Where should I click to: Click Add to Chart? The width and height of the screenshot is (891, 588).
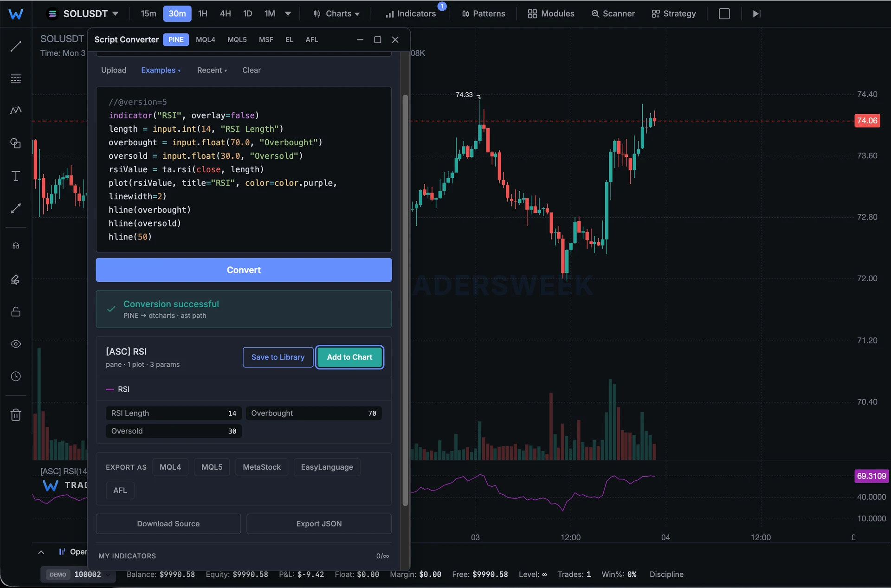(349, 357)
